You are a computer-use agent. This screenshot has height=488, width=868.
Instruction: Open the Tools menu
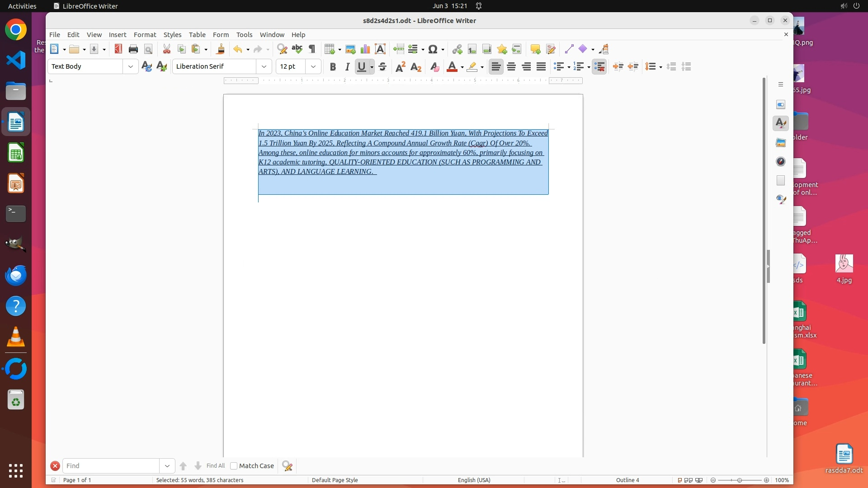244,34
